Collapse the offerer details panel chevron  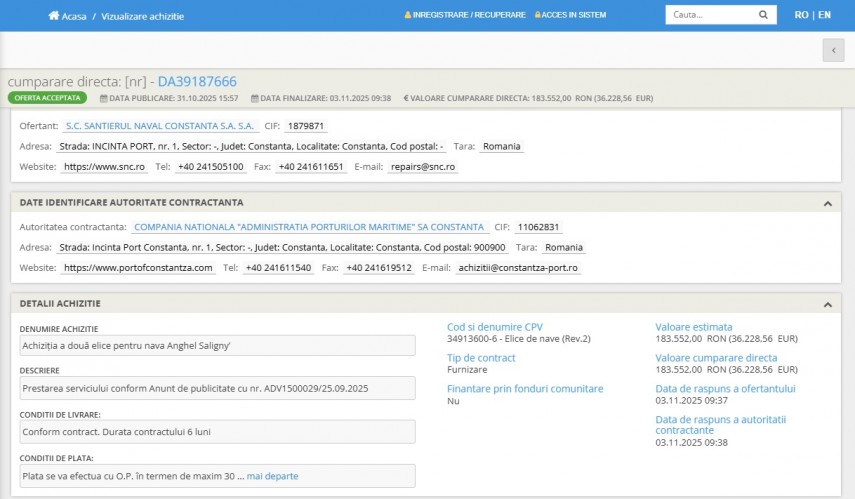[827, 114]
